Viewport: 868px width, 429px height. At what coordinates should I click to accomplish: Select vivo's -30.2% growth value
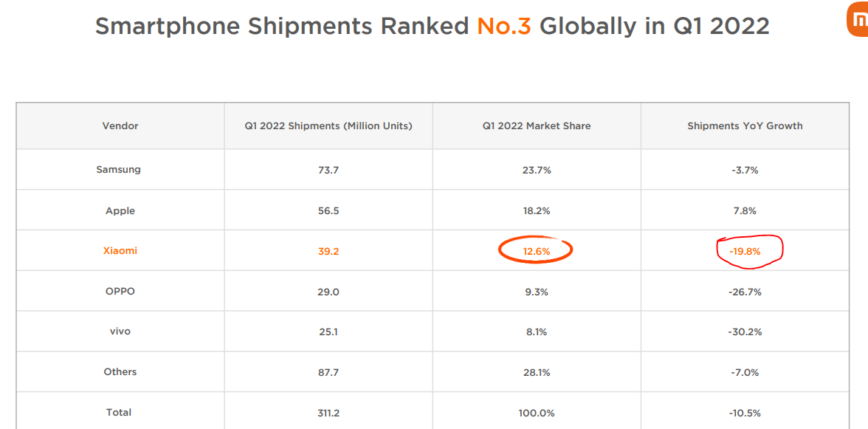click(x=745, y=332)
